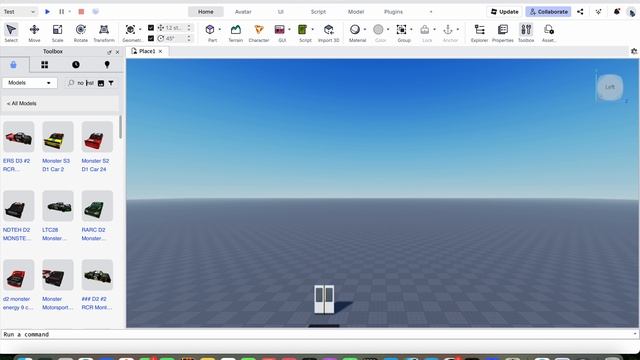640x360 pixels.
Task: Click the Group tool icon
Action: pyautogui.click(x=401, y=29)
